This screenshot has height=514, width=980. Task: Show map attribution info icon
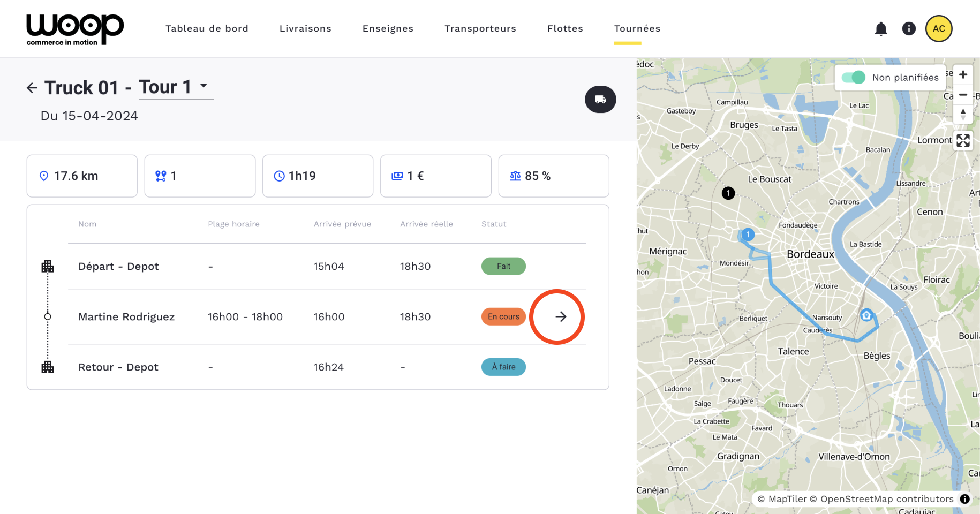(x=965, y=499)
